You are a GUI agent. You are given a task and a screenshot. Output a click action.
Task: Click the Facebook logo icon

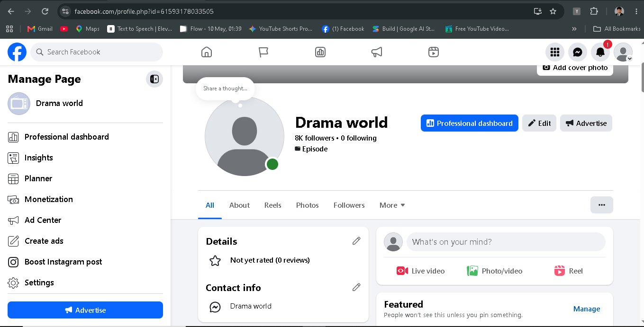point(17,52)
